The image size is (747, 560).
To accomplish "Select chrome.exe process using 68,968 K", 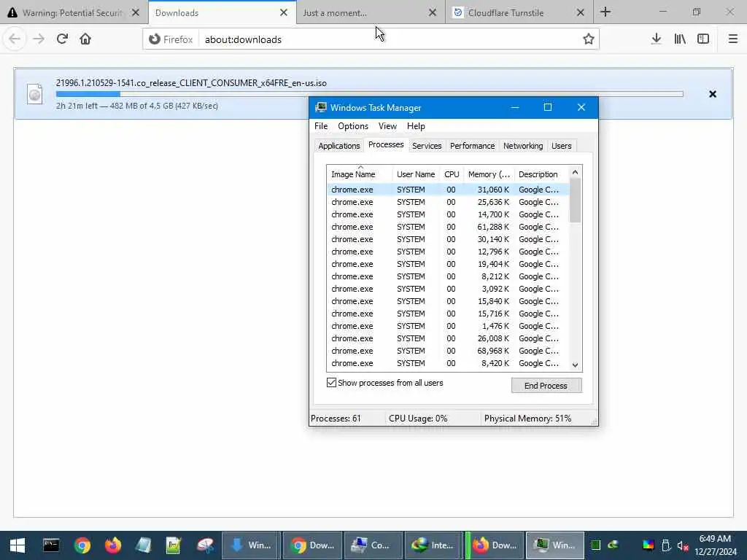I will pyautogui.click(x=448, y=351).
